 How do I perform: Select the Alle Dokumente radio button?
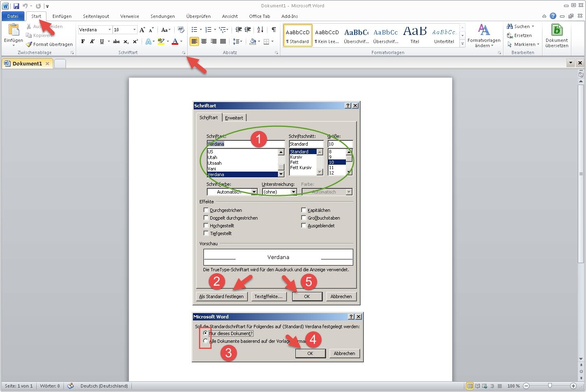(x=206, y=341)
